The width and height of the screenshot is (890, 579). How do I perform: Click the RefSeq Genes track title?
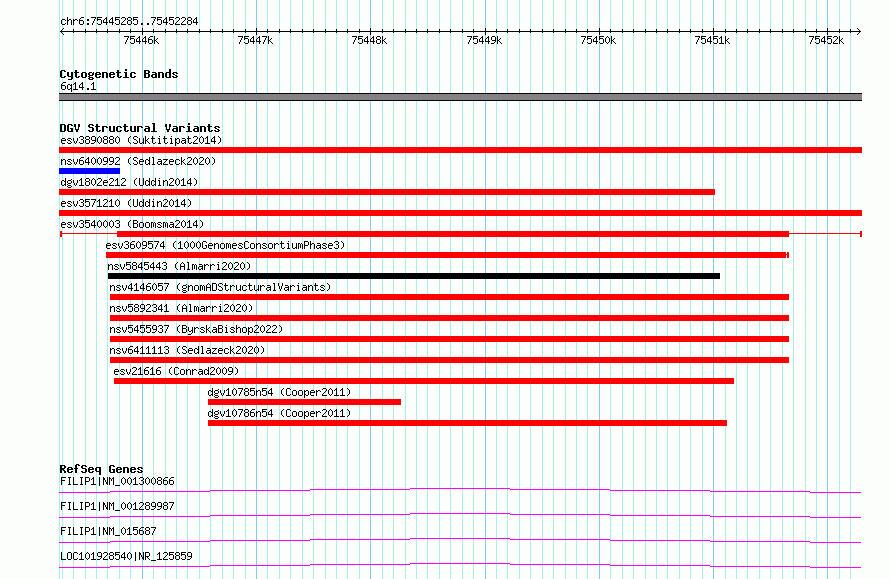(101, 469)
